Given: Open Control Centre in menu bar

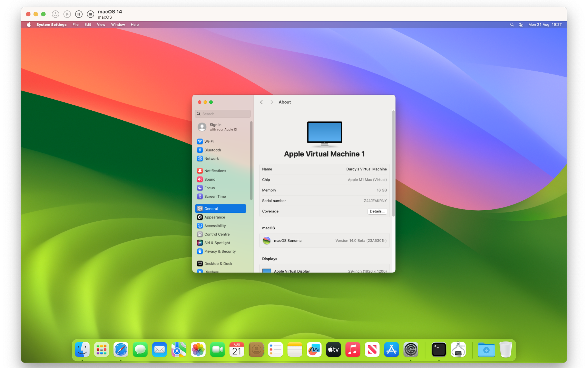Looking at the screenshot, I should [x=521, y=25].
